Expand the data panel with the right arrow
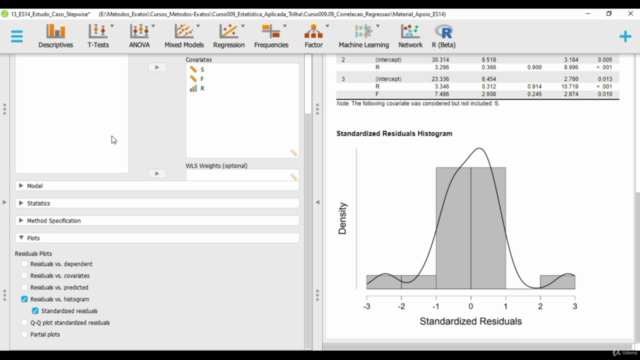The image size is (640, 360). 4,202
